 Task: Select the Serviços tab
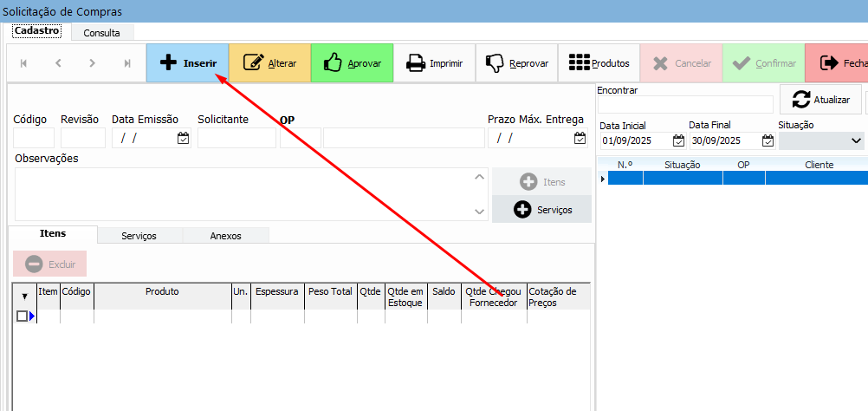(139, 235)
